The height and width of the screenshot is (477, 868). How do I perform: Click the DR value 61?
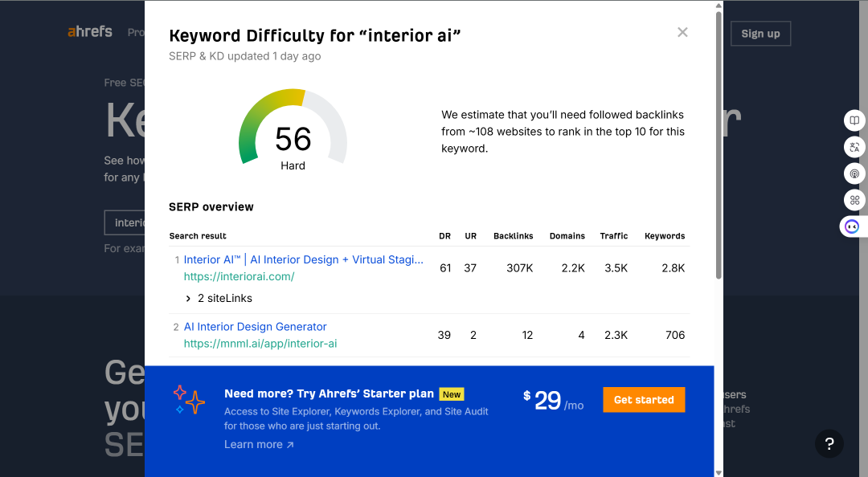point(445,268)
